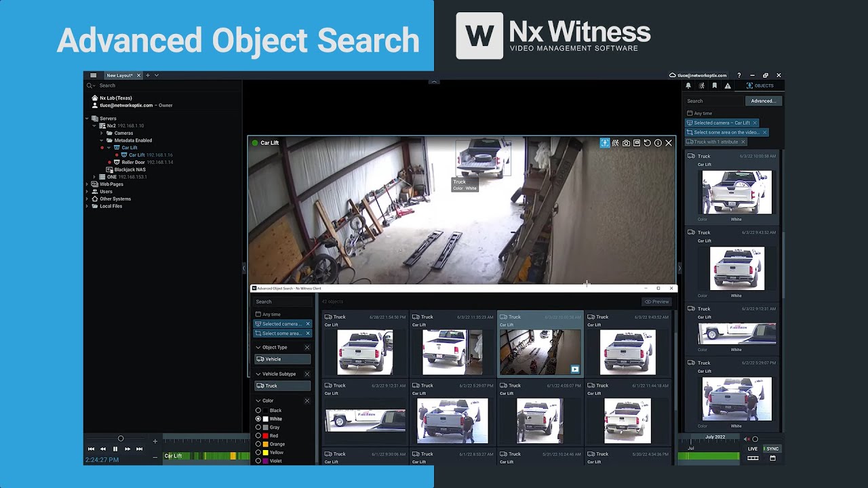This screenshot has width=868, height=488.
Task: Expand the Users node
Action: 87,192
